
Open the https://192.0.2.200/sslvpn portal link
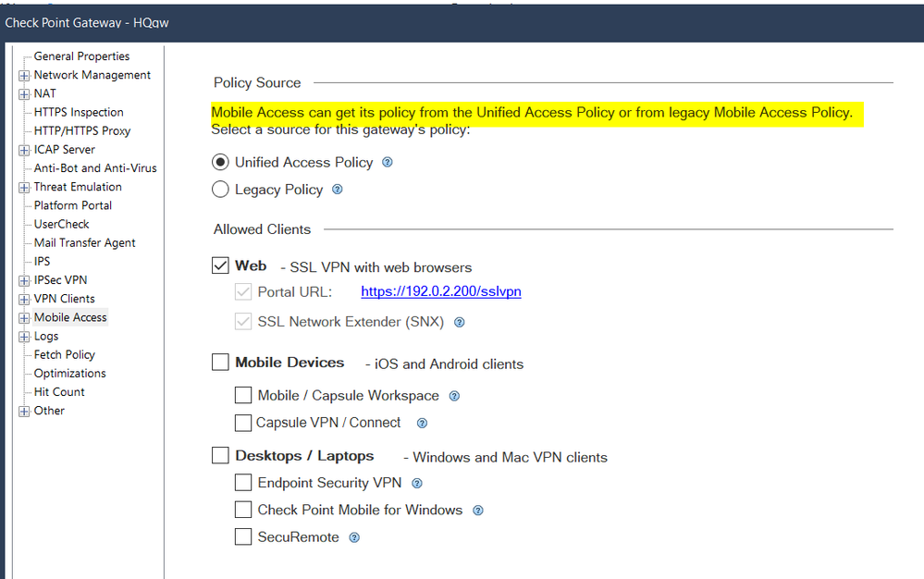(441, 291)
